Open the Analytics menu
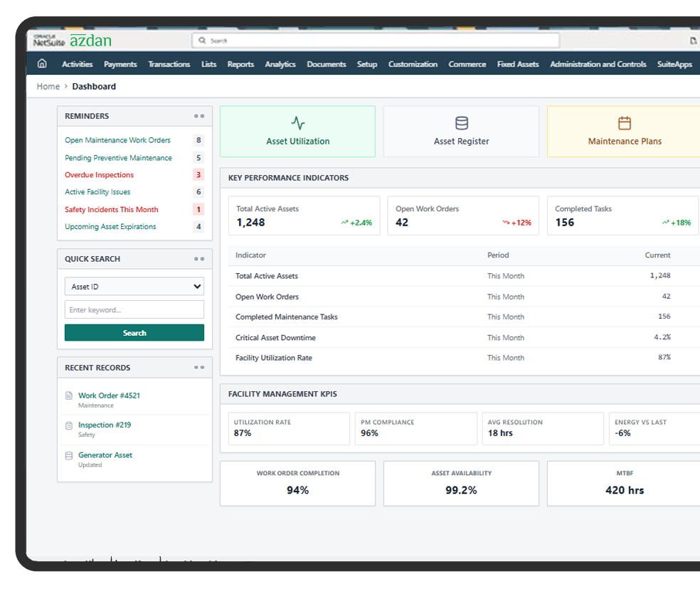The width and height of the screenshot is (700, 589). point(280,64)
